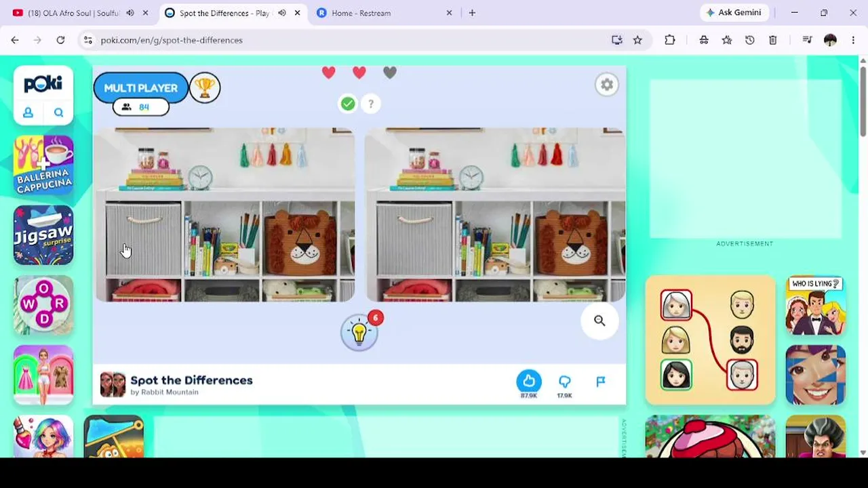Mute the Spot the Differences tab audio
The image size is (868, 488).
click(x=282, y=13)
